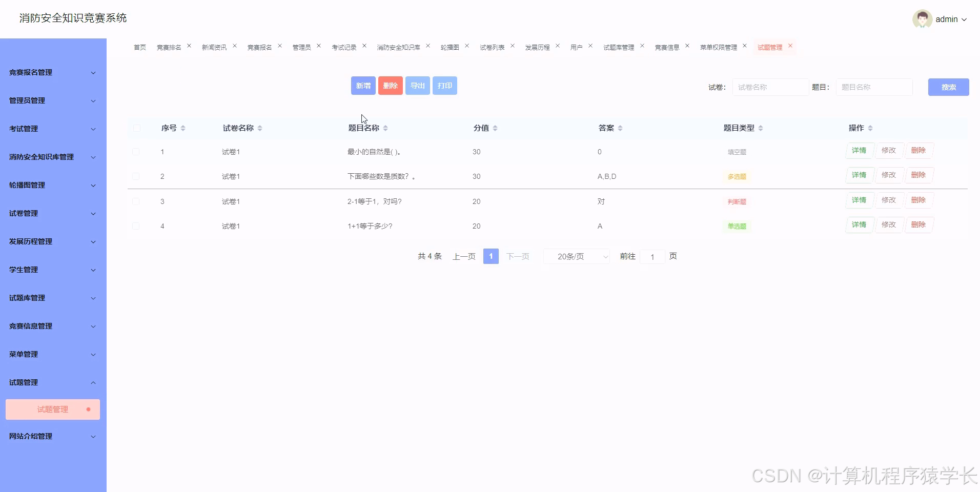The width and height of the screenshot is (980, 492).
Task: Switch to the 竞赛排名 tab
Action: click(x=169, y=47)
